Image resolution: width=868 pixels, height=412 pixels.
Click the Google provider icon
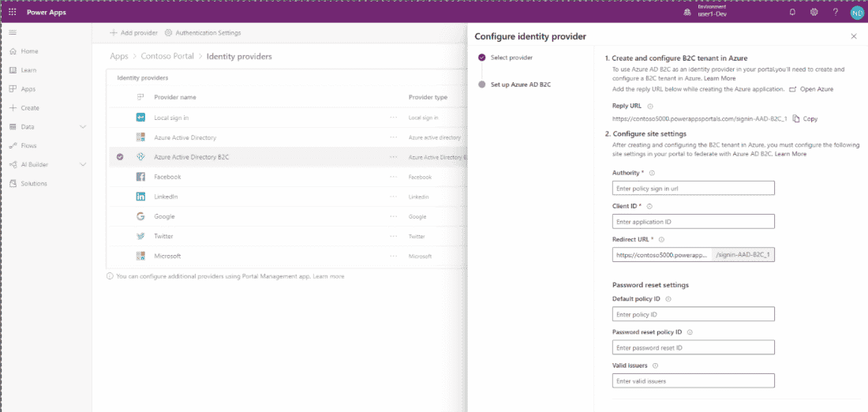(x=140, y=216)
